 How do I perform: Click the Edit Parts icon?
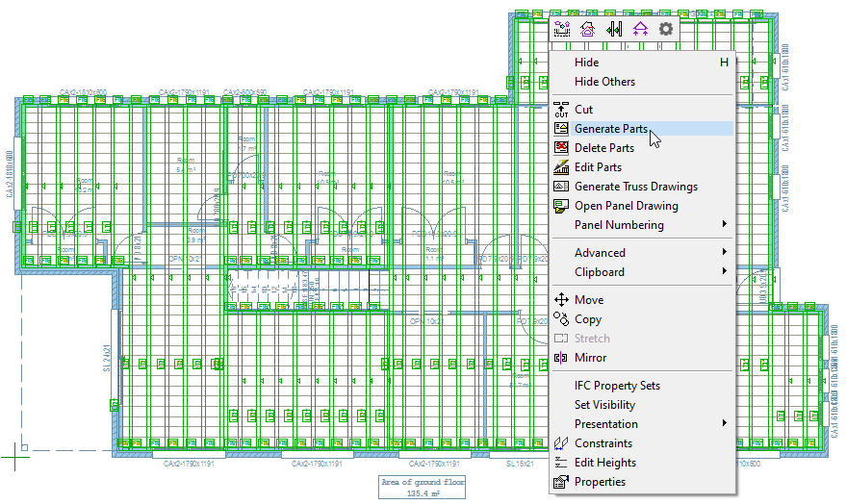[x=562, y=167]
